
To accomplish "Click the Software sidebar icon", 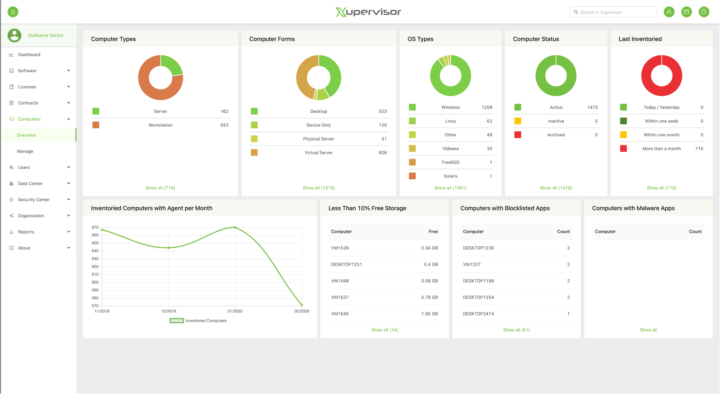I will 11,71.
